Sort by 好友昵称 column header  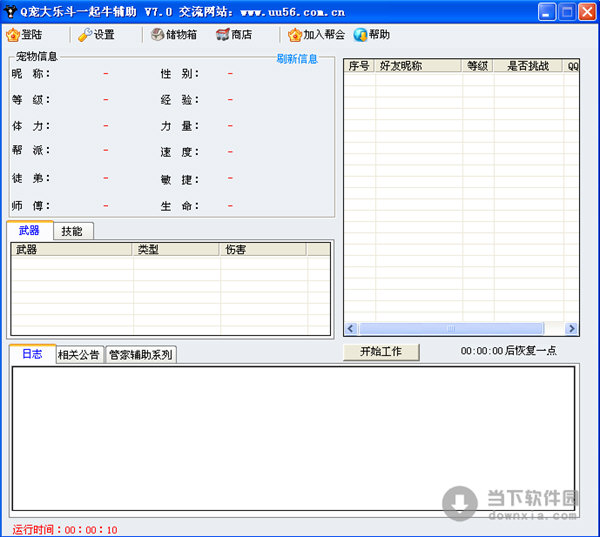(418, 66)
